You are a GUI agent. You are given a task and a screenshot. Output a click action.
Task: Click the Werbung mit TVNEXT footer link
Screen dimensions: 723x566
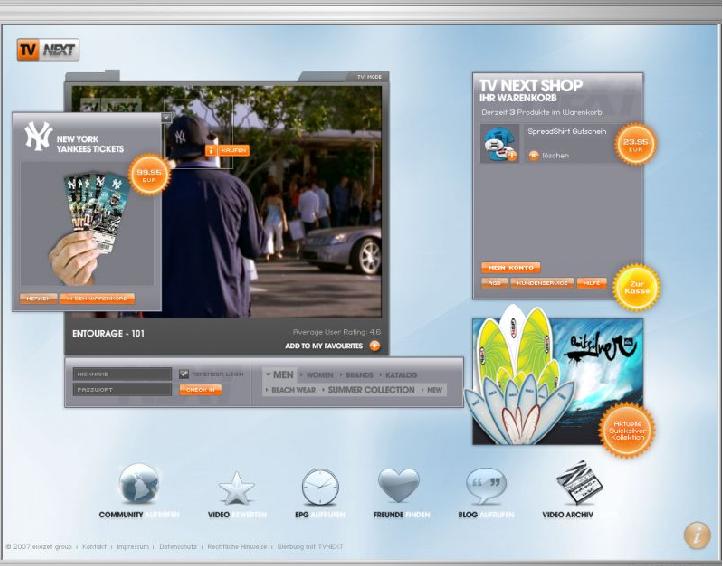pos(310,547)
